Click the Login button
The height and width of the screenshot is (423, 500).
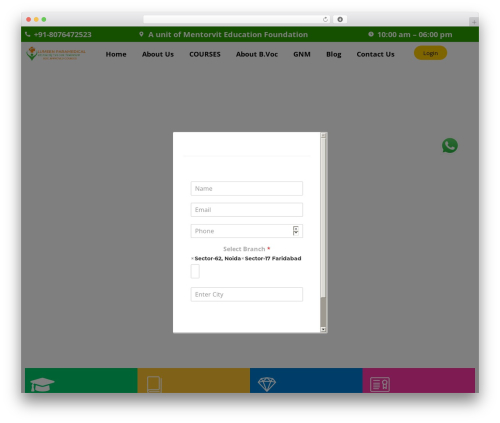[430, 53]
